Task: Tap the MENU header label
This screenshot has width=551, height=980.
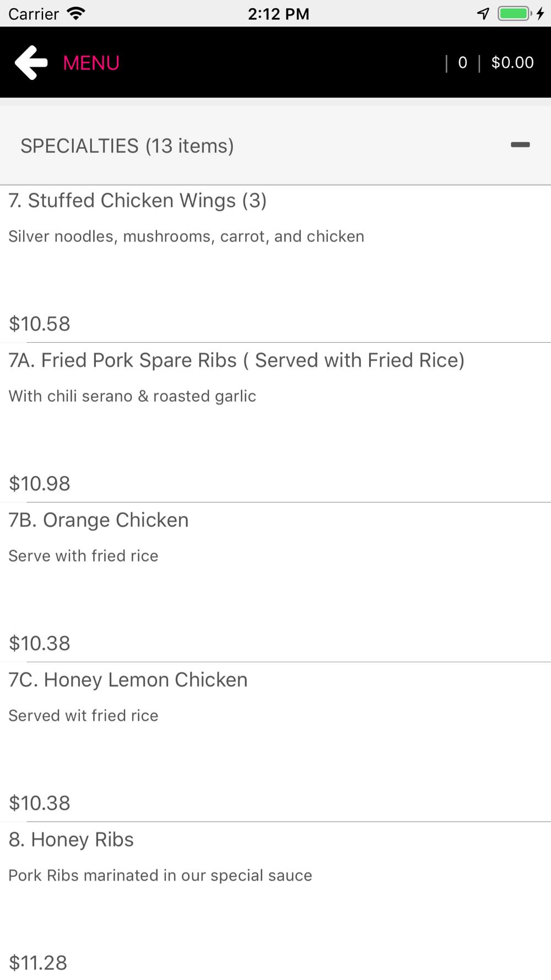Action: pos(91,63)
